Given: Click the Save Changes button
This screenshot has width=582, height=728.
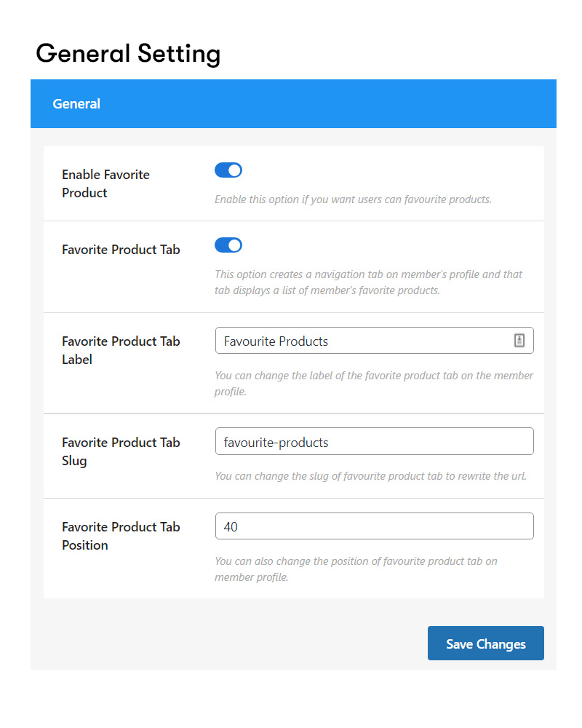Looking at the screenshot, I should point(485,643).
